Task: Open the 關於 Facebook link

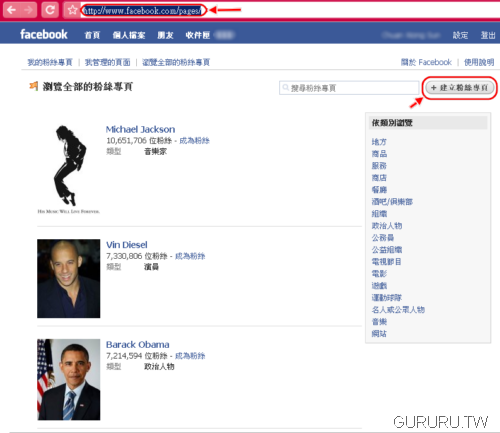Action: pos(426,62)
